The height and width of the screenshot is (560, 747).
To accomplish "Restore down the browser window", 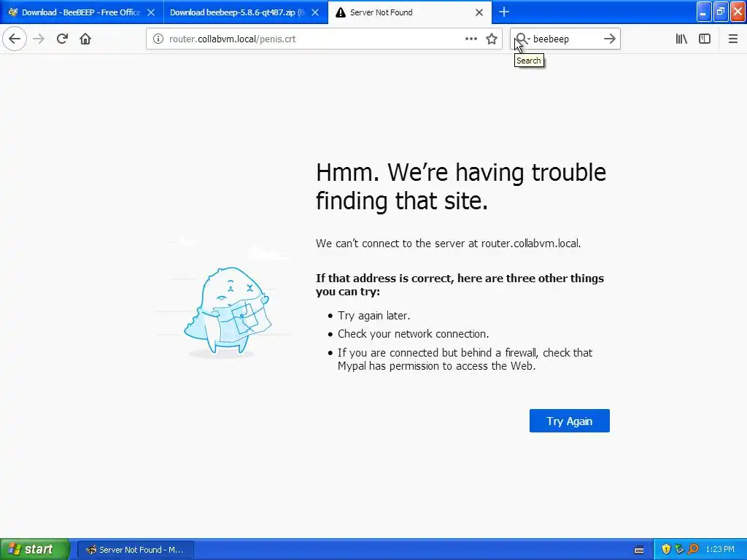I will (721, 12).
